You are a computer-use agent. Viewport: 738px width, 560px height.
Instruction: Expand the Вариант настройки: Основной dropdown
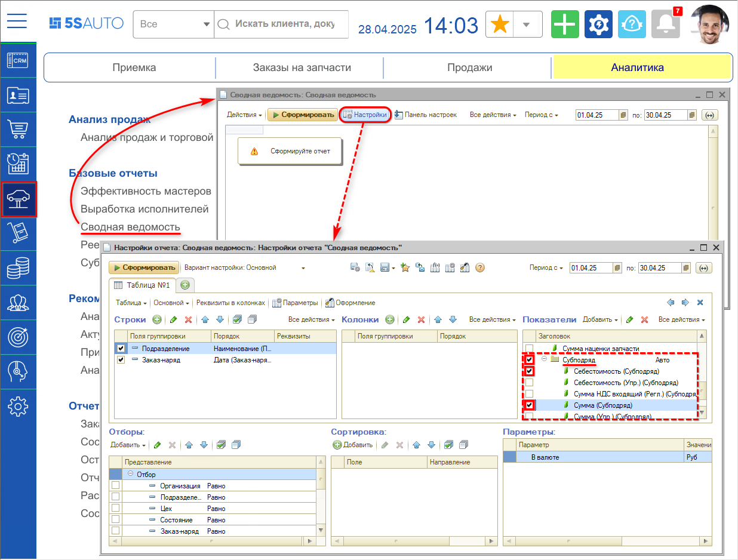(303, 268)
